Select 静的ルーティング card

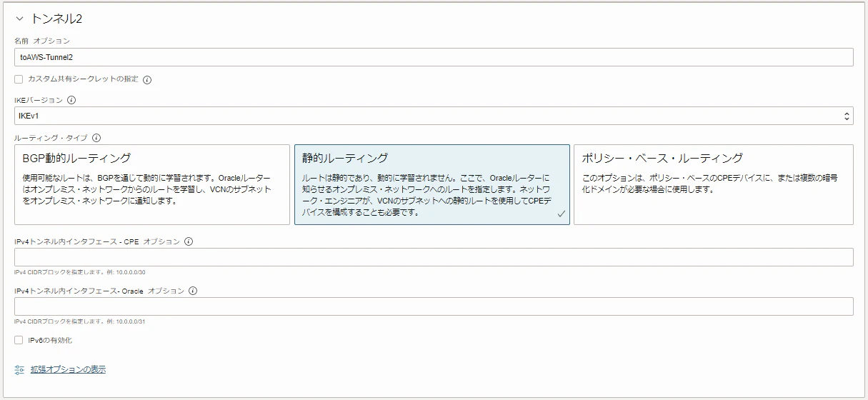click(432, 185)
